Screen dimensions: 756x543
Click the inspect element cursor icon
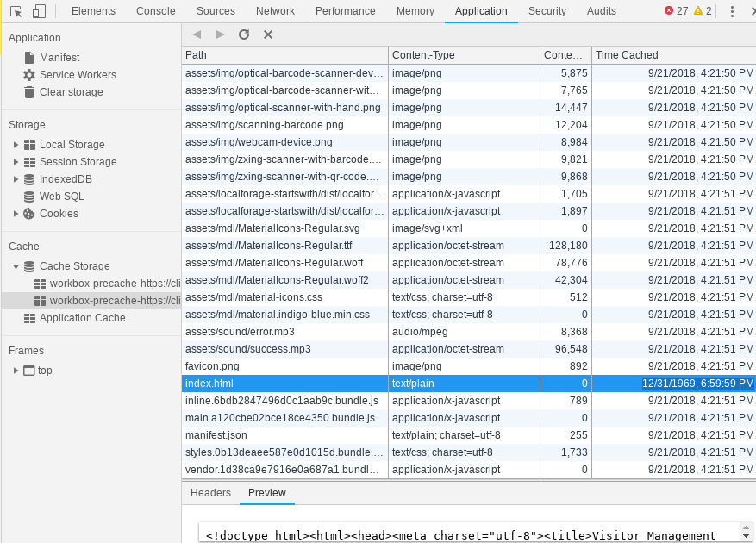click(x=15, y=11)
